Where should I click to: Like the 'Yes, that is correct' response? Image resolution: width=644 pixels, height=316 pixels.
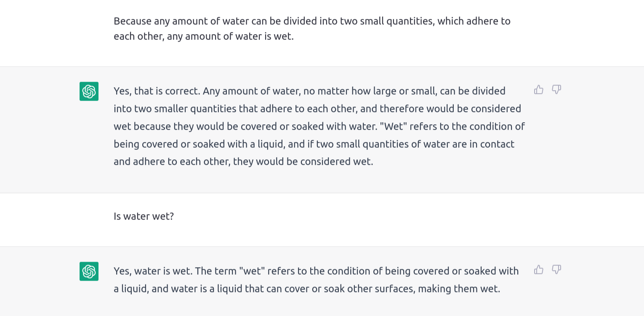click(x=539, y=89)
